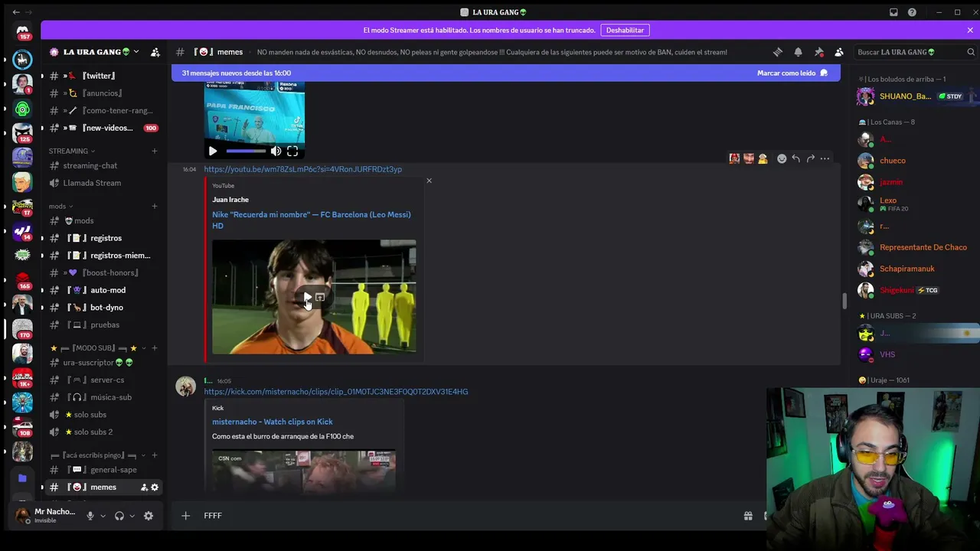Open the server folder icon in sidebar
Image resolution: width=980 pixels, height=551 pixels.
(22, 478)
